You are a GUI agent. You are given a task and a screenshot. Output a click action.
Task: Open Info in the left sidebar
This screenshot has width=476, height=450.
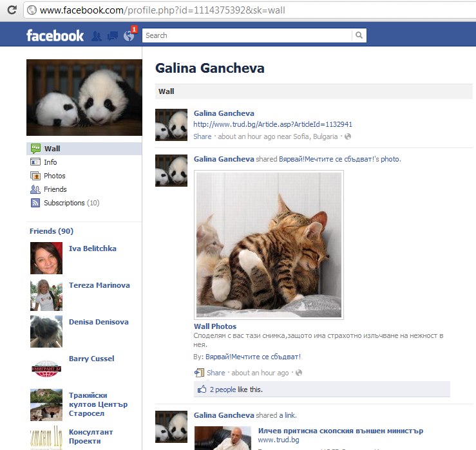(50, 162)
